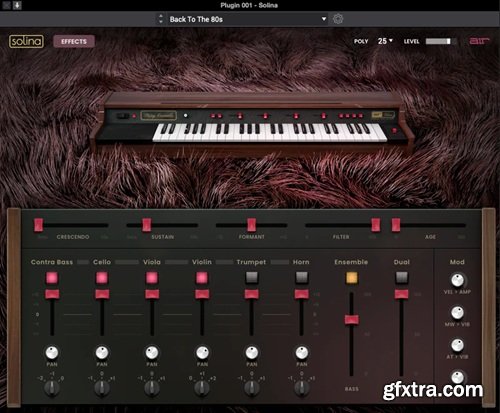The height and width of the screenshot is (413, 500).
Task: Click the Cello Pan knob
Action: [102, 352]
